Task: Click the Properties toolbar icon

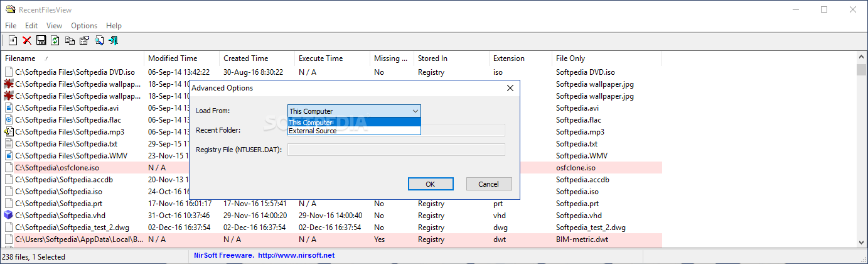Action: pos(84,41)
